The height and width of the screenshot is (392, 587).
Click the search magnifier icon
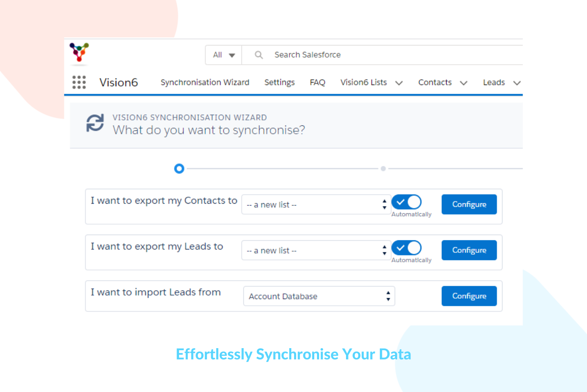coord(259,55)
